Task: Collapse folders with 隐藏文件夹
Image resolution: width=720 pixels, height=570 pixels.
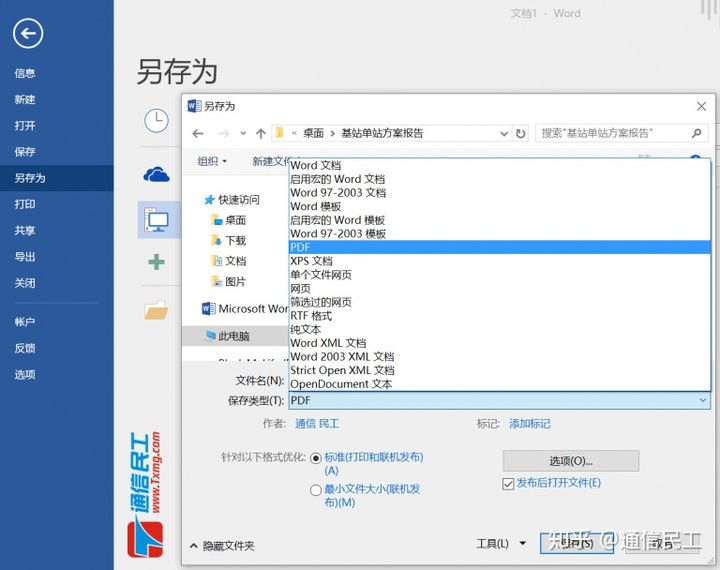Action: coord(222,546)
